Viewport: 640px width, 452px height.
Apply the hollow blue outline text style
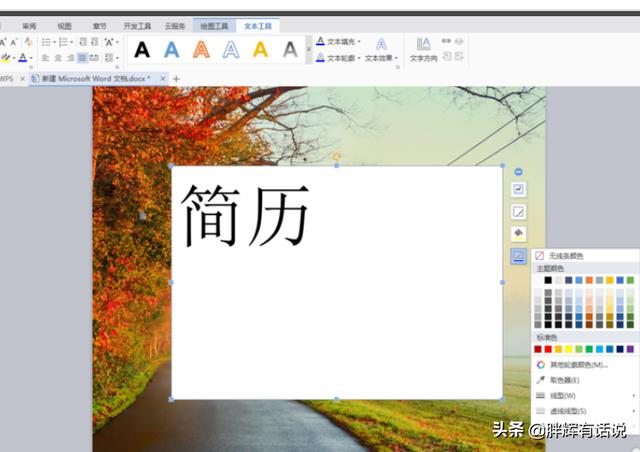[231, 50]
